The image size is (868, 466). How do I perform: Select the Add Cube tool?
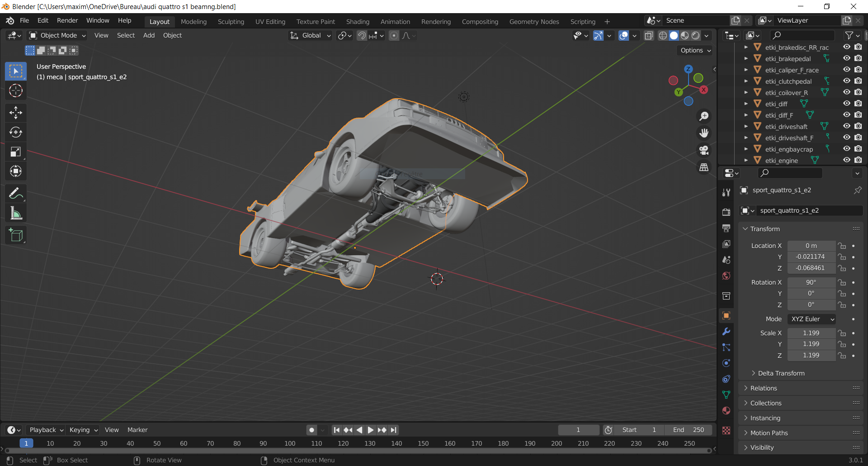[x=16, y=235]
